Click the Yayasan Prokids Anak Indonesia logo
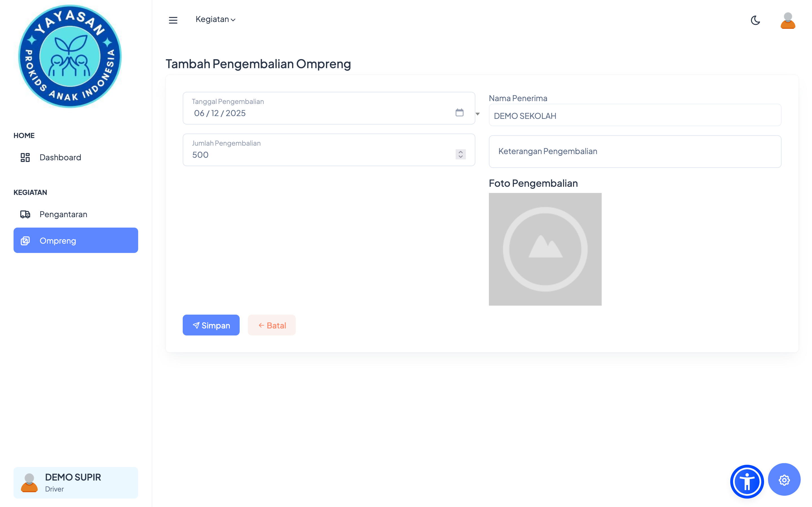The image size is (812, 507). tap(70, 56)
